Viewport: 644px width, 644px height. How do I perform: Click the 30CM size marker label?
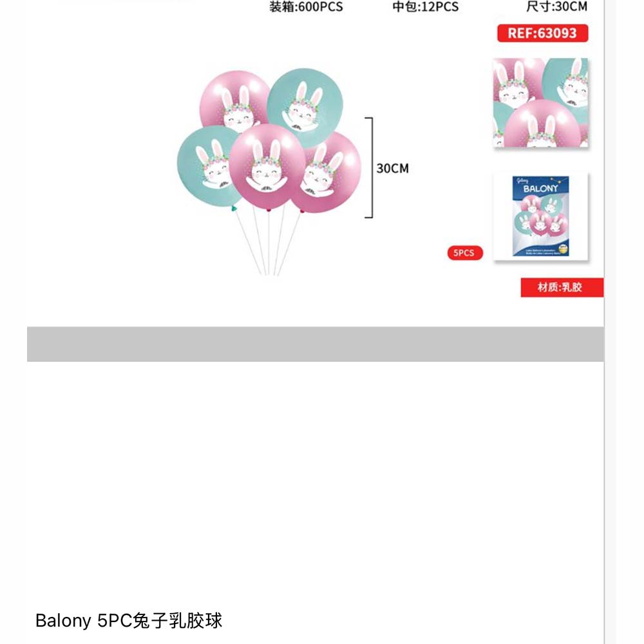393,168
